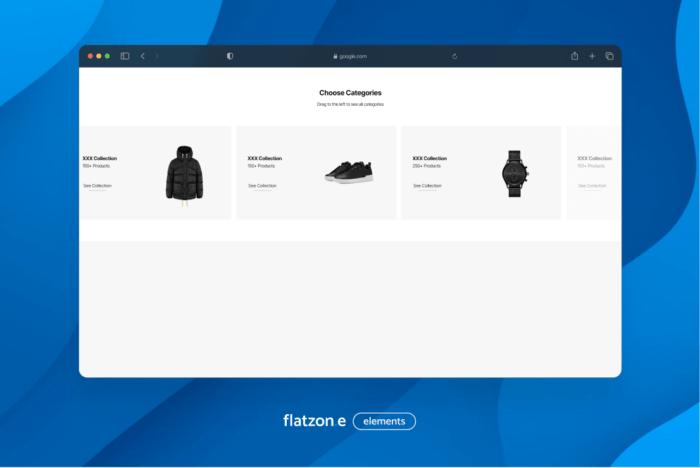
Task: Select the black wristwatch product image
Action: pyautogui.click(x=513, y=172)
